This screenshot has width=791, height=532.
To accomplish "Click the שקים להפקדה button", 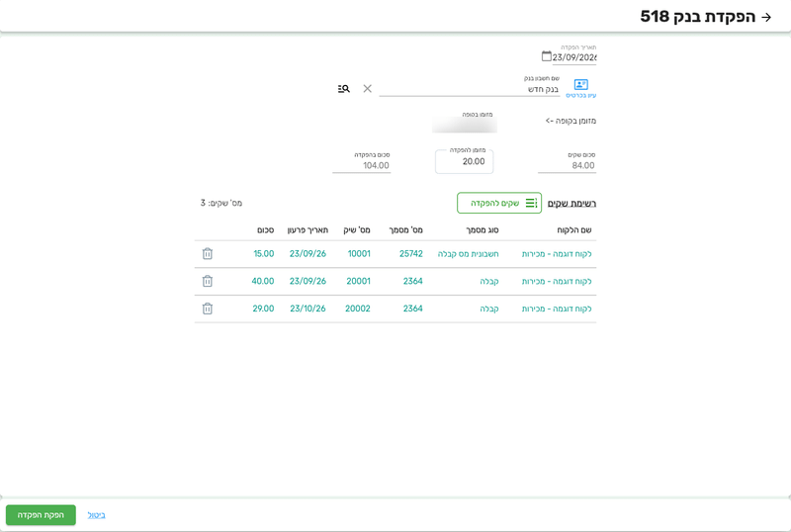I will coord(499,203).
